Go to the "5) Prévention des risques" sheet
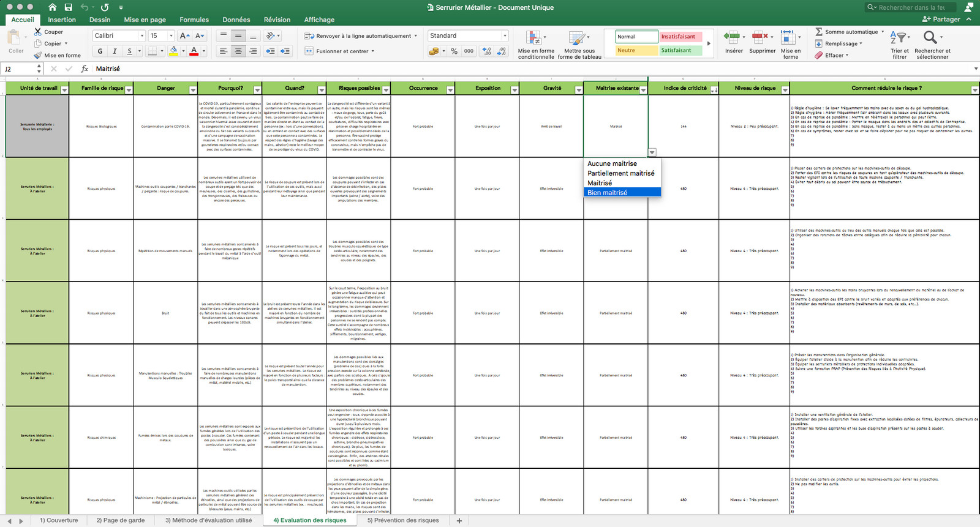Viewport: 980px width, 527px height. (x=403, y=520)
